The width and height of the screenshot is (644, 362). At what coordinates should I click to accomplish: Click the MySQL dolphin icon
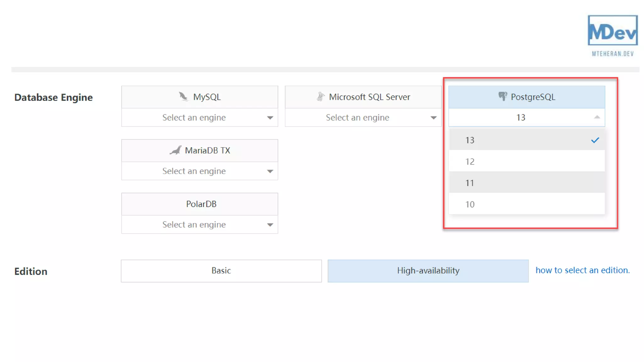183,96
